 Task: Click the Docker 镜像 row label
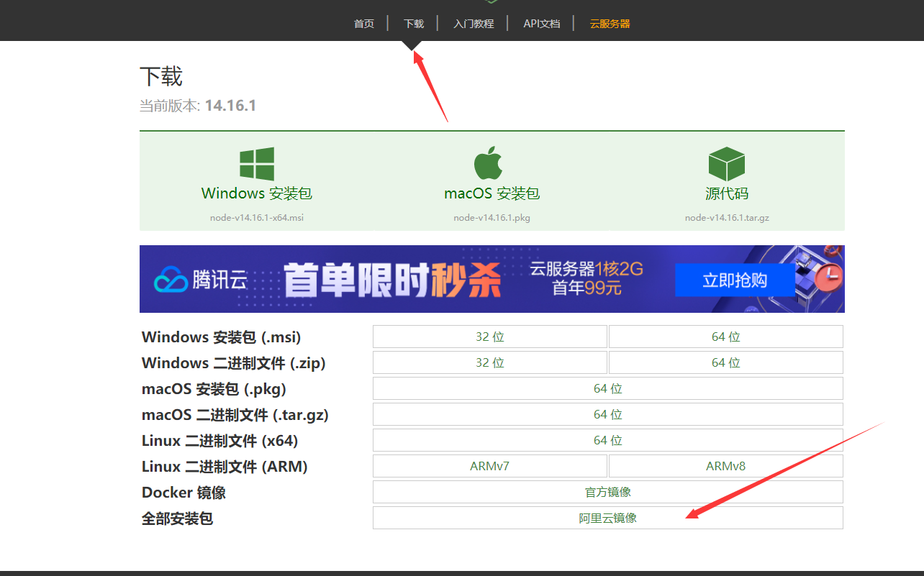[x=184, y=493]
